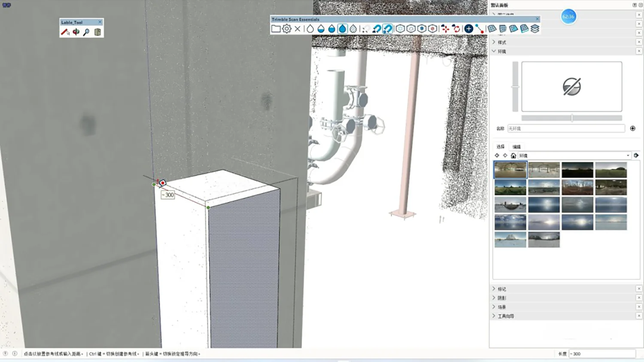The image size is (644, 362).
Task: Toggle the fully filled water drop mode
Action: click(343, 29)
